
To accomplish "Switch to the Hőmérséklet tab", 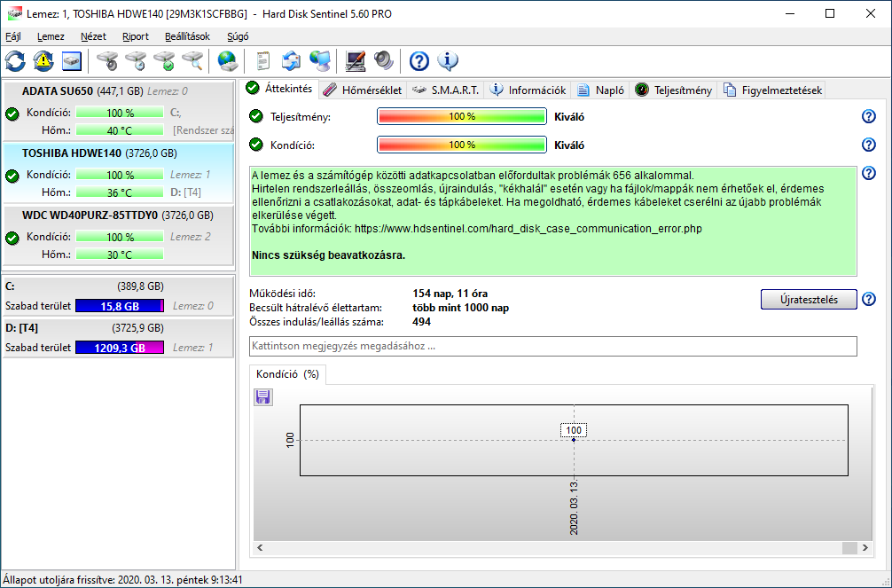I will tap(363, 90).
